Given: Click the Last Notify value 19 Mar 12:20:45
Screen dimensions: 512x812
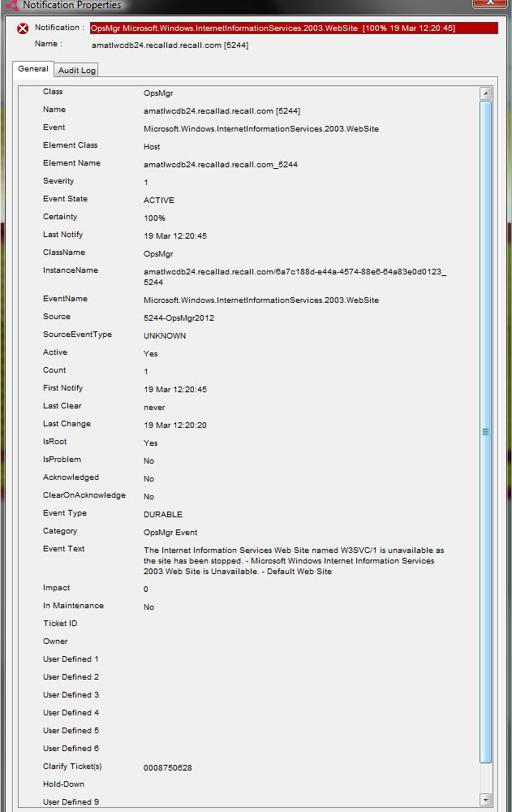Looking at the screenshot, I should (x=175, y=236).
